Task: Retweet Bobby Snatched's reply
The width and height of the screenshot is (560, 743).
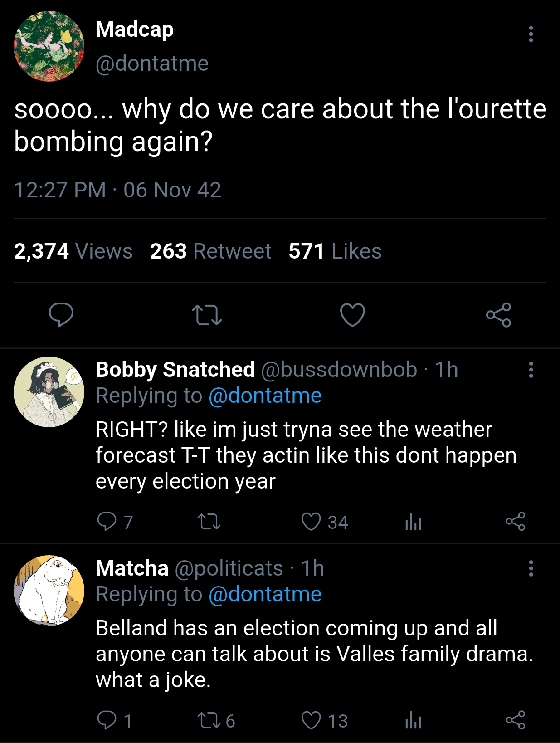Action: click(x=209, y=521)
